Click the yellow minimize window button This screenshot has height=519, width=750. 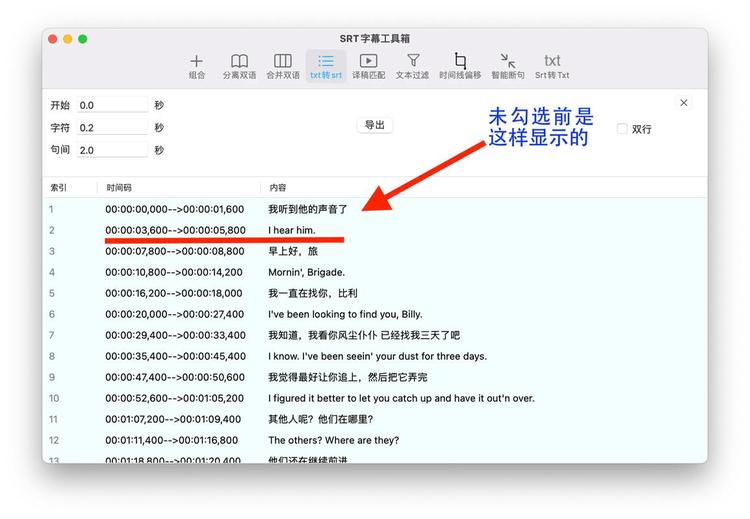67,39
